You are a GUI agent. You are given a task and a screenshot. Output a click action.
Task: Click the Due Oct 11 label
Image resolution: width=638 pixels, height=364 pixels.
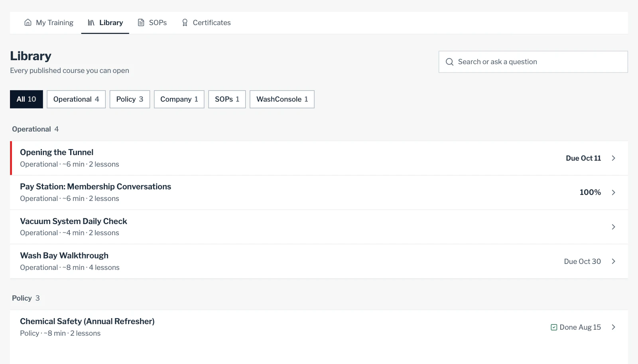coord(583,158)
